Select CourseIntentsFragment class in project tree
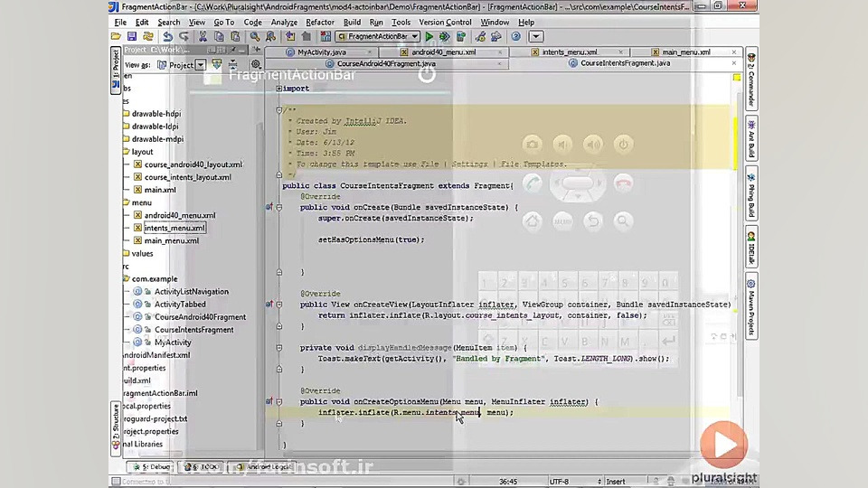 pos(193,330)
